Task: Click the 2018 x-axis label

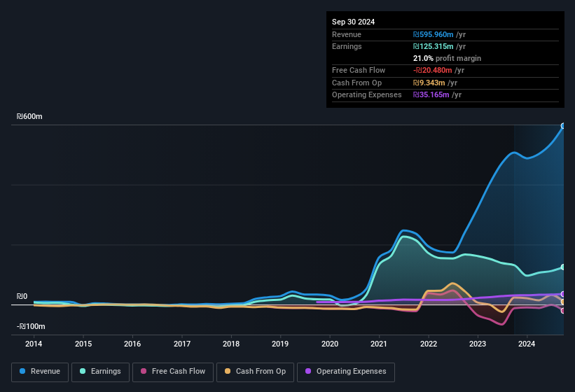Action: pyautogui.click(x=231, y=344)
